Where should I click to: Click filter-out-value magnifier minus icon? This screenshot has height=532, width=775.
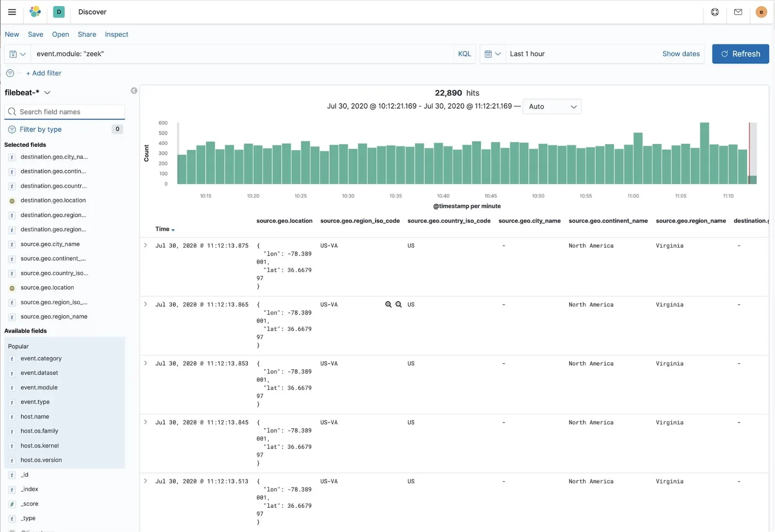point(399,305)
